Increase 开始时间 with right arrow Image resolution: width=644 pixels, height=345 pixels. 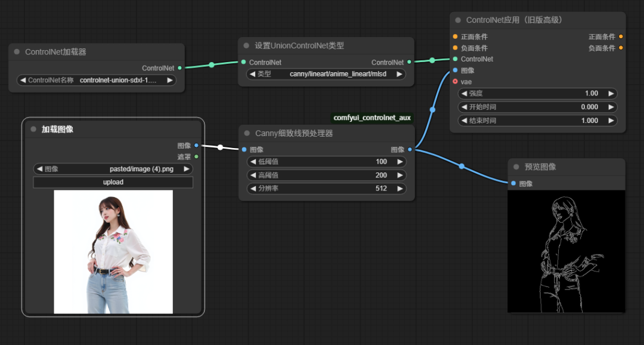tap(611, 107)
